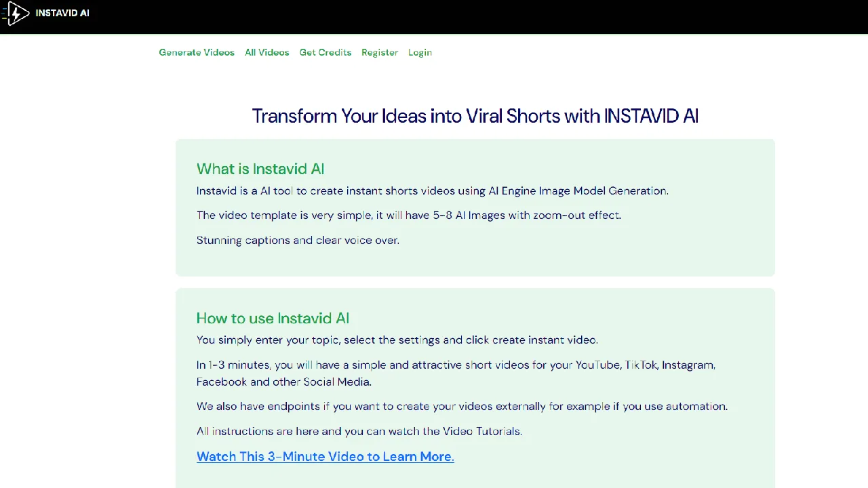Viewport: 868px width, 488px height.
Task: Click the "What is Instavid AI" heading
Action: pyautogui.click(x=260, y=169)
